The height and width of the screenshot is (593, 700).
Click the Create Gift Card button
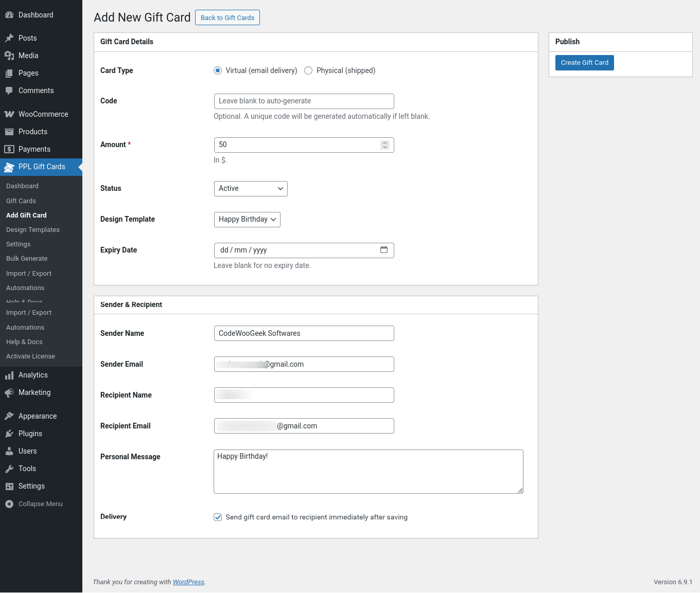(x=584, y=63)
